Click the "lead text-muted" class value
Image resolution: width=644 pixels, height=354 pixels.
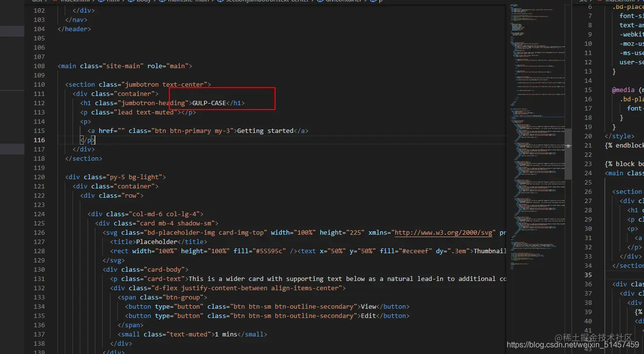tap(146, 112)
